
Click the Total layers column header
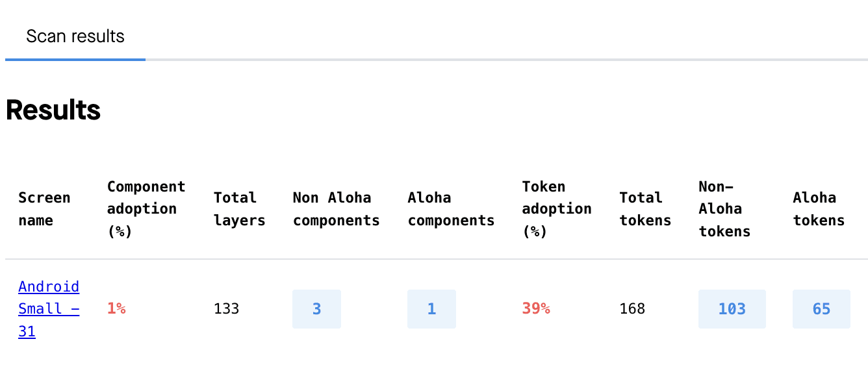click(240, 209)
